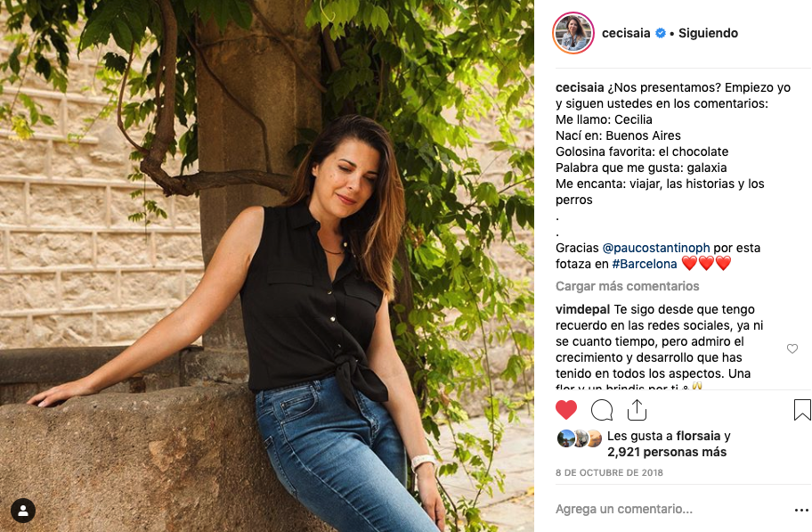
Task: View the list of 2,921 personas más
Action: point(667,452)
